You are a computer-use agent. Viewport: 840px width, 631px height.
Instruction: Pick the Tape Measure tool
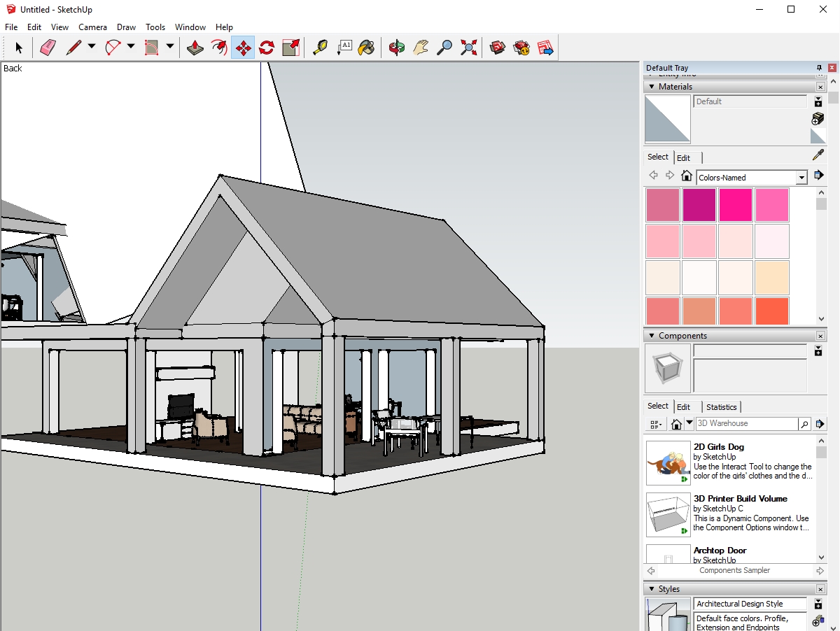[320, 48]
